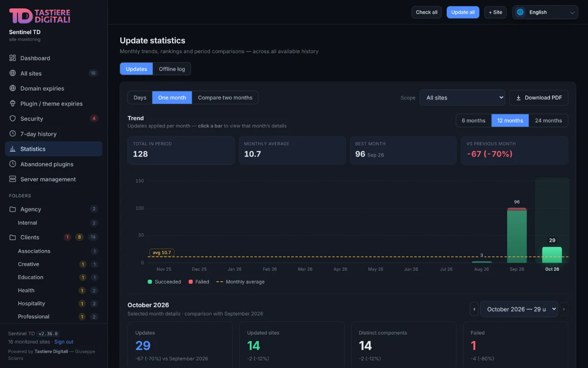Click the Security badge showing 4
Screen dimensions: 588x368
click(94, 119)
